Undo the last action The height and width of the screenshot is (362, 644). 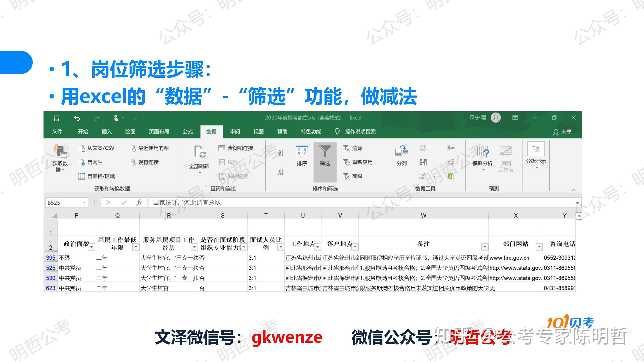[77, 118]
